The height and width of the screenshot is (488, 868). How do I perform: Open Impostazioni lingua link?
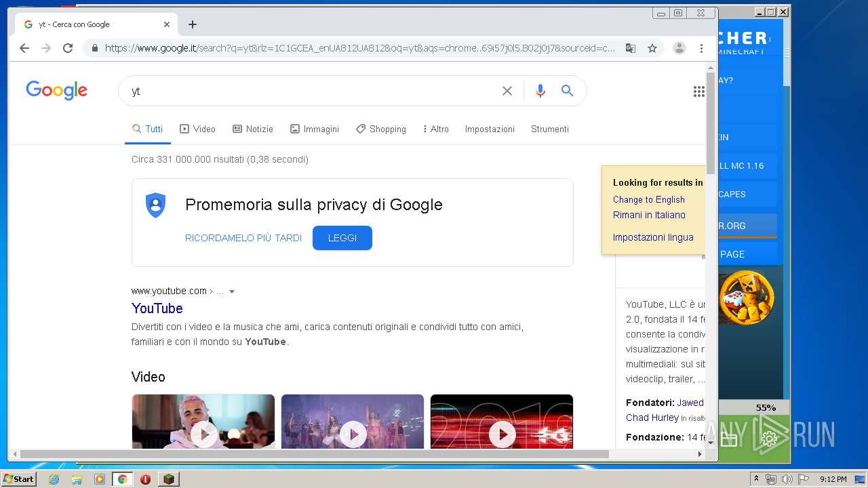point(653,237)
